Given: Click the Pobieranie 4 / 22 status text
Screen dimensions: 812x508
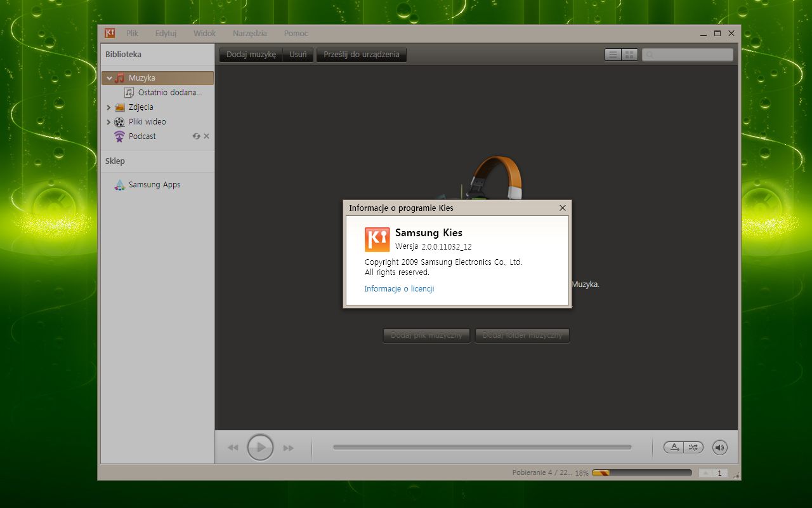Looking at the screenshot, I should 542,473.
